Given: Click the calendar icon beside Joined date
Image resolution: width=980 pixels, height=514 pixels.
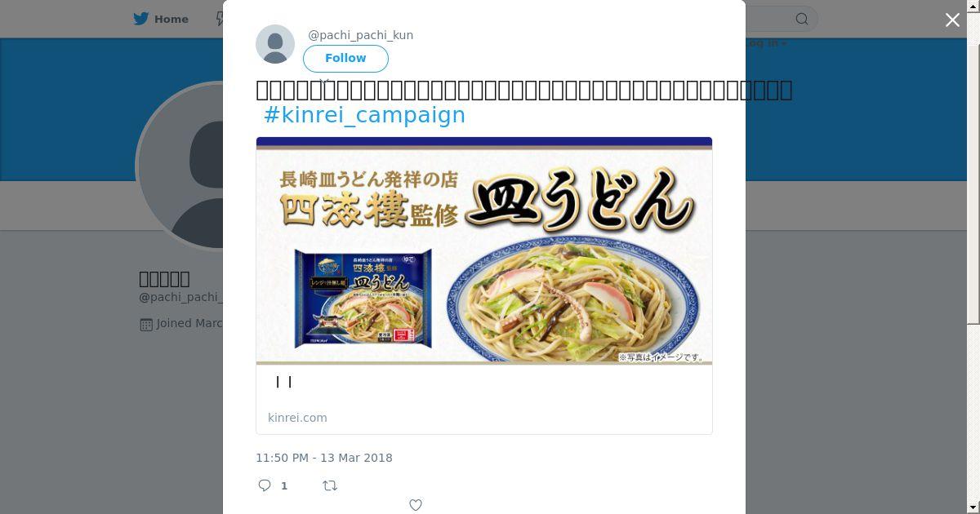Looking at the screenshot, I should [x=146, y=324].
